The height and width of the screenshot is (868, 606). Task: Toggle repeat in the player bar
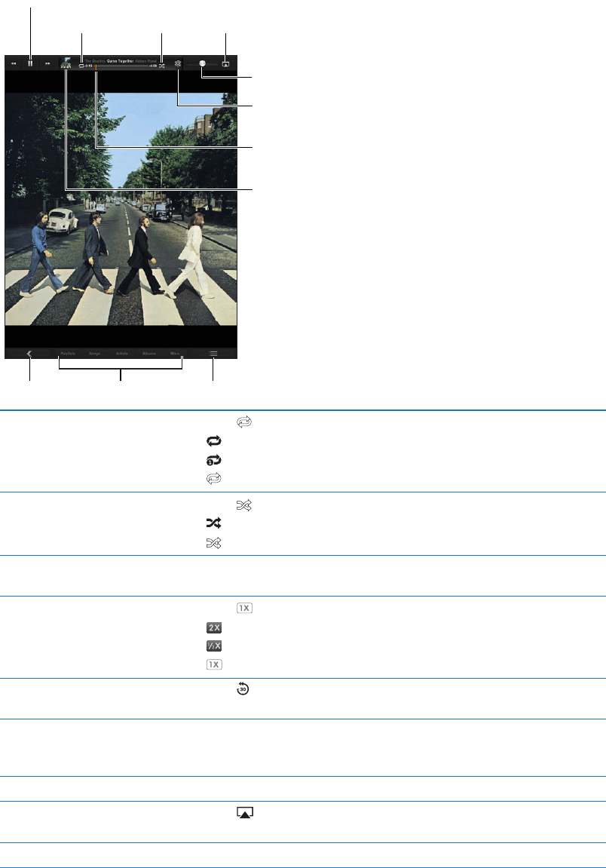[81, 66]
